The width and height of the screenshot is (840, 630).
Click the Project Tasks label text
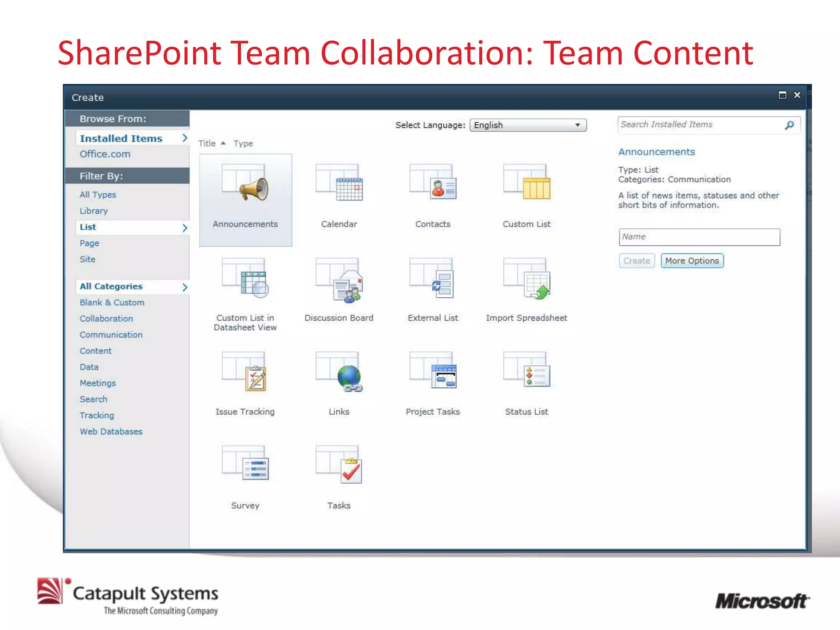coord(433,412)
